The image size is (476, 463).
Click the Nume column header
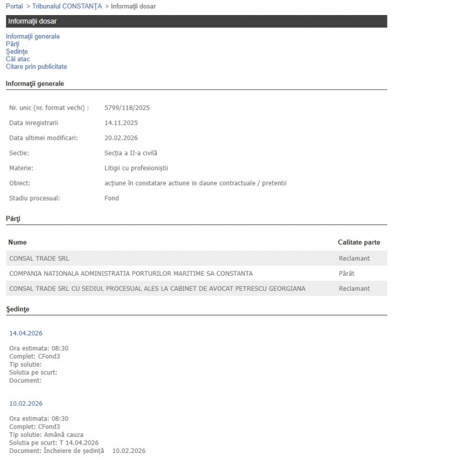(17, 242)
